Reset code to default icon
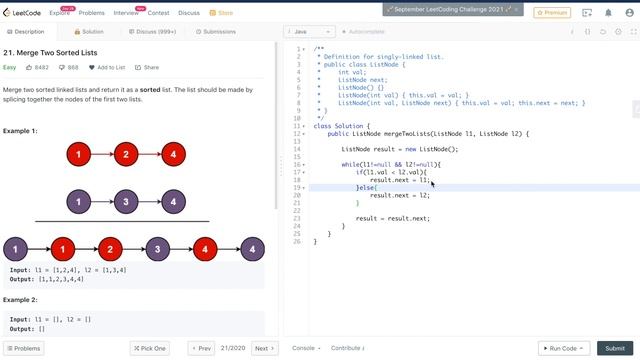The height and width of the screenshot is (360, 640). click(603, 32)
